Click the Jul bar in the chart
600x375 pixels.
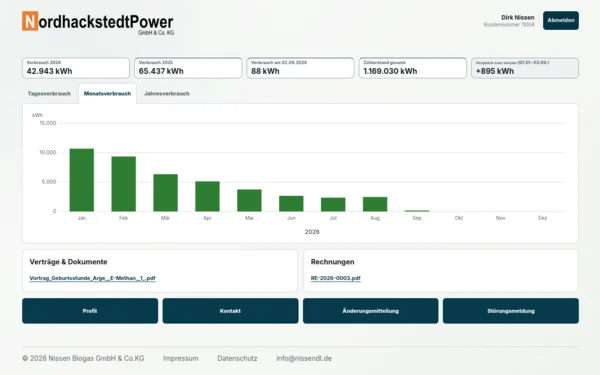[x=333, y=204]
